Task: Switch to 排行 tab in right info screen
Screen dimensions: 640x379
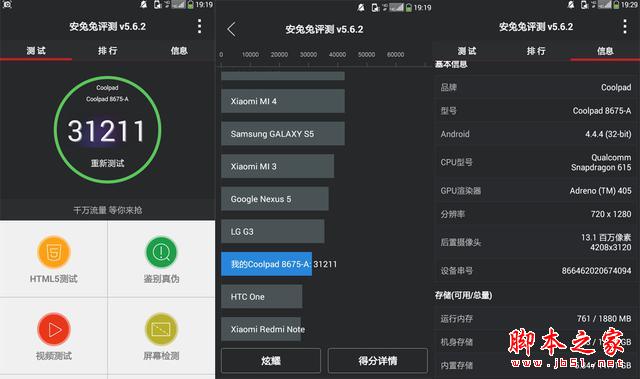Action: click(x=536, y=51)
